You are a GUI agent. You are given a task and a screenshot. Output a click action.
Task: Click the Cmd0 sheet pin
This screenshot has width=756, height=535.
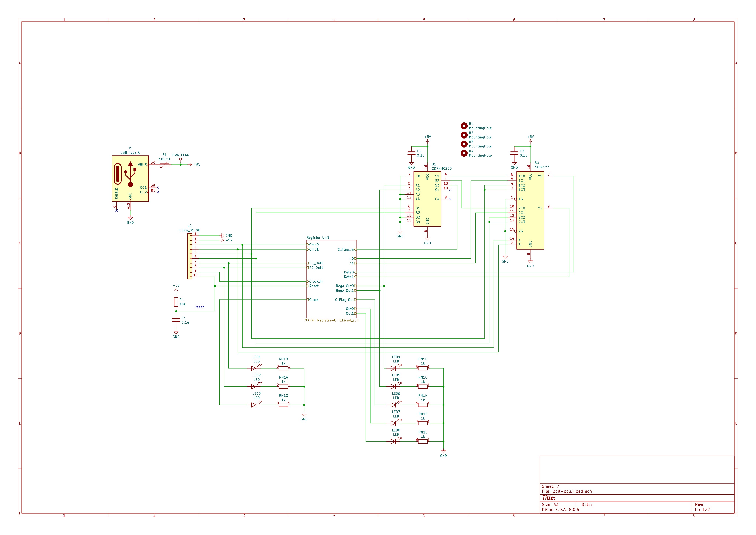point(313,245)
